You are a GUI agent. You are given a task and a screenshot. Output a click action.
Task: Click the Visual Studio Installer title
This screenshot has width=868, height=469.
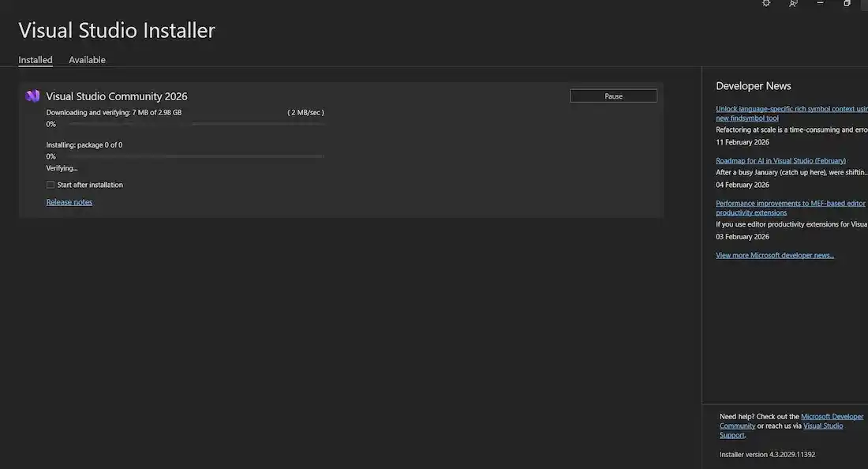pyautogui.click(x=117, y=31)
